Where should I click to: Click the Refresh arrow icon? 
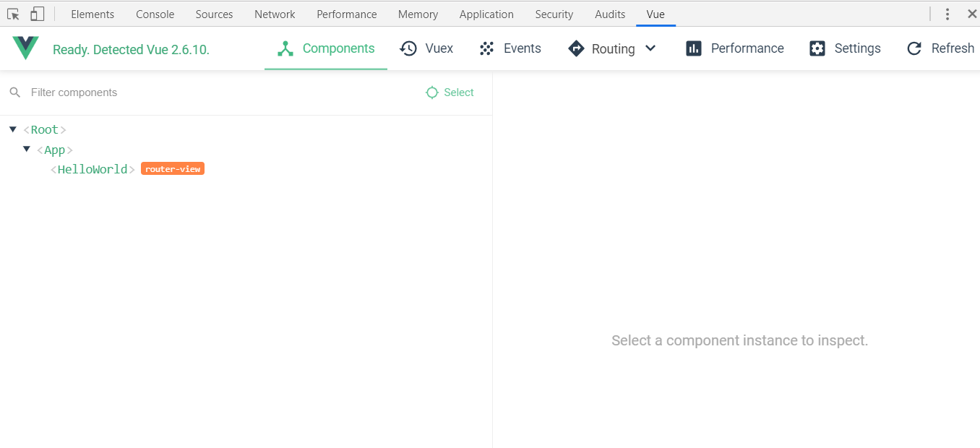pyautogui.click(x=914, y=48)
